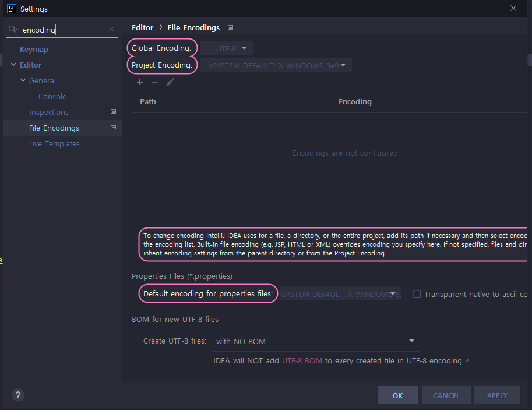Click the search input containing 'encoding'
The width and height of the screenshot is (532, 410).
pos(63,30)
